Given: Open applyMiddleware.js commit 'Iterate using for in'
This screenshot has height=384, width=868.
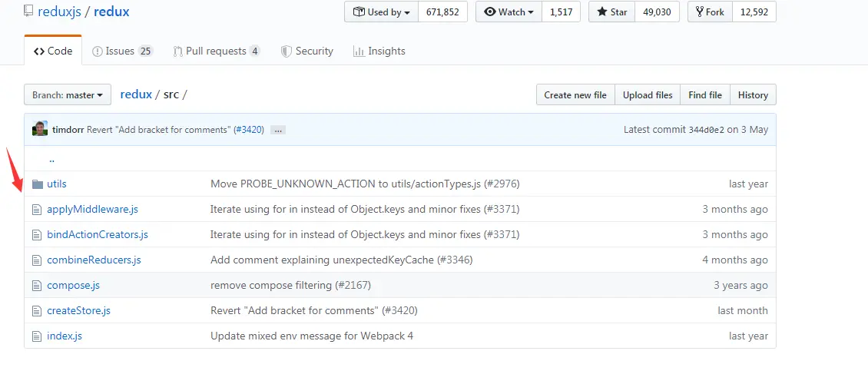Looking at the screenshot, I should tap(365, 209).
